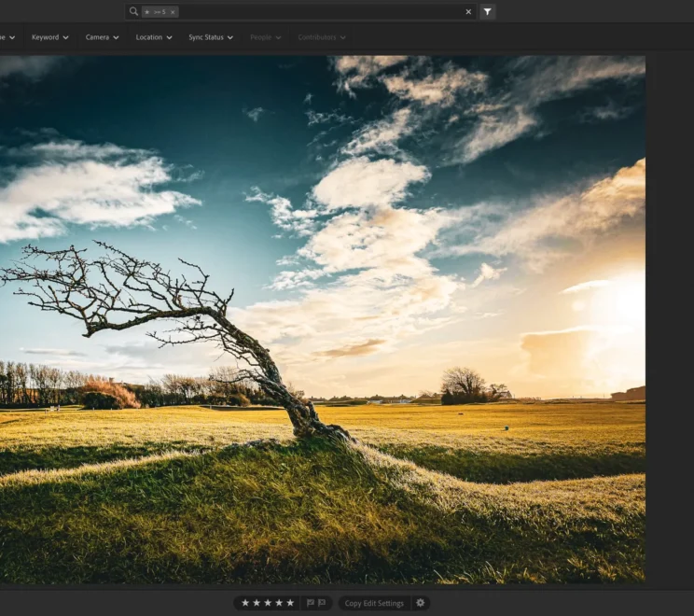The image size is (694, 616).
Task: Clear the search field with X
Action: coord(468,12)
